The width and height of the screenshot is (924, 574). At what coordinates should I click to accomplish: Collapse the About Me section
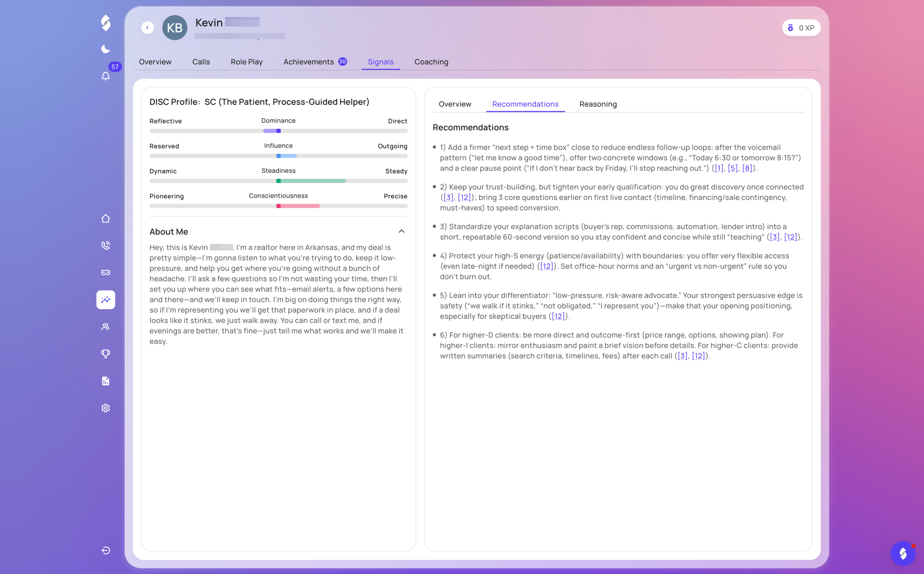click(x=401, y=231)
